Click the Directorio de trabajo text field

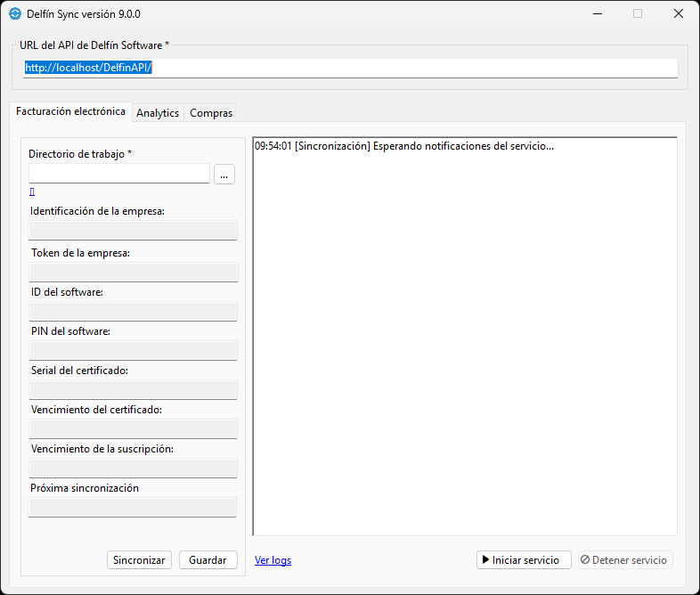coord(119,174)
